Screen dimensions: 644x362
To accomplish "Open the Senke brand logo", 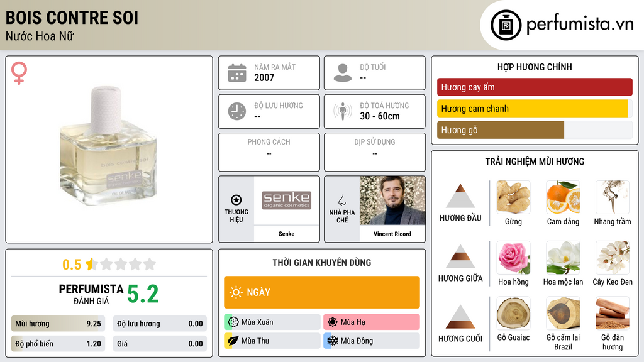I will coord(286,200).
